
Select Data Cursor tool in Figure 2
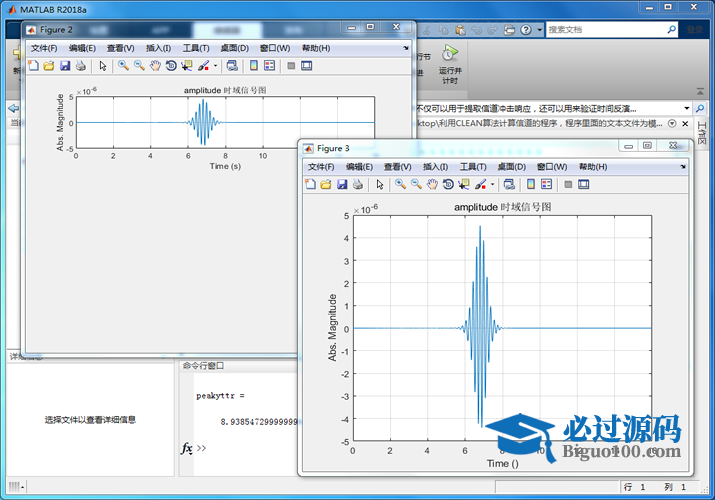coord(187,66)
